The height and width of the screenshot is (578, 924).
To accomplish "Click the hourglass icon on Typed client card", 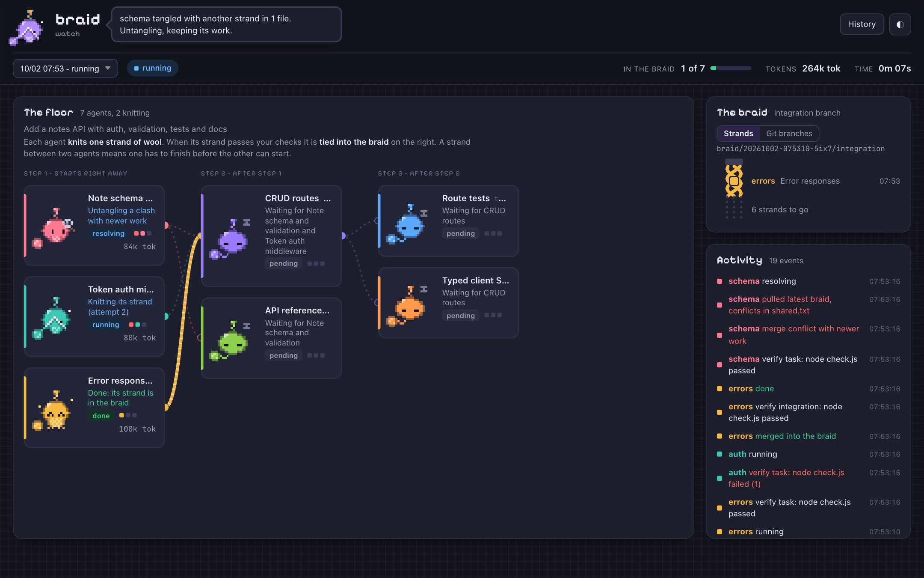I will click(424, 289).
